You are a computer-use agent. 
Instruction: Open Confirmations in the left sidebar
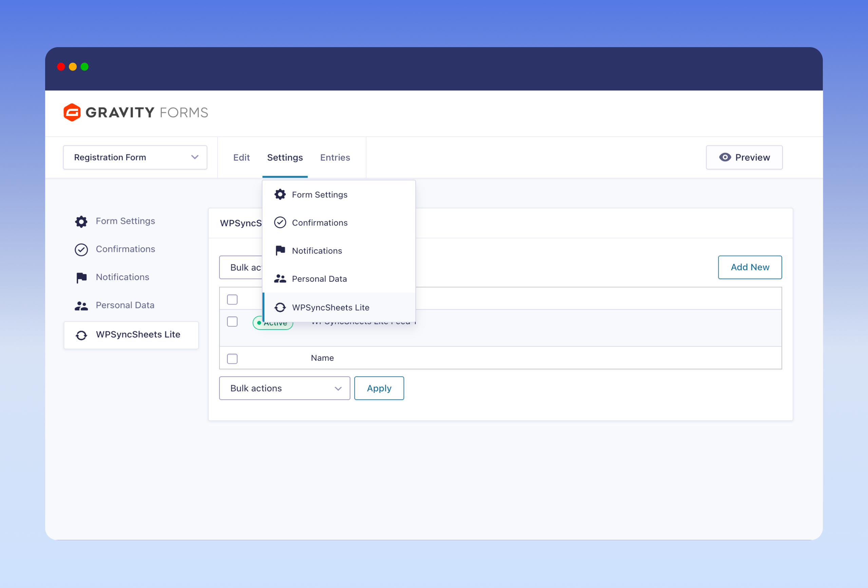[x=131, y=249]
